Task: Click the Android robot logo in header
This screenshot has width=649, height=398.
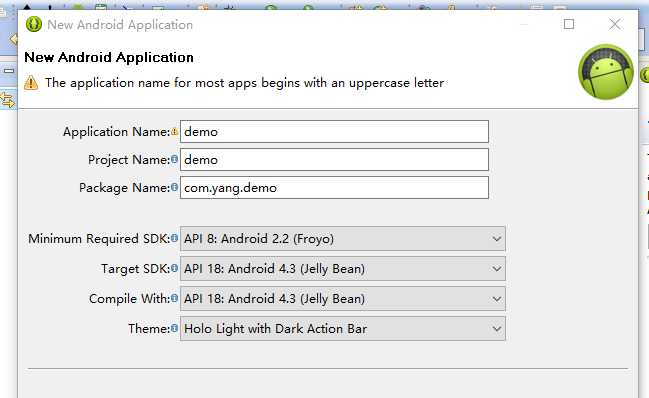Action: (x=606, y=72)
